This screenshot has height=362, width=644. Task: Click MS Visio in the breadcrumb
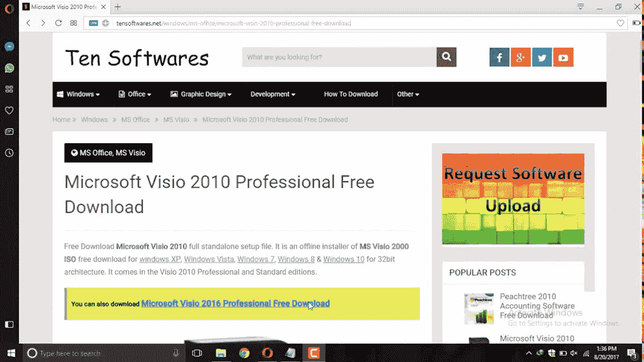(x=177, y=120)
